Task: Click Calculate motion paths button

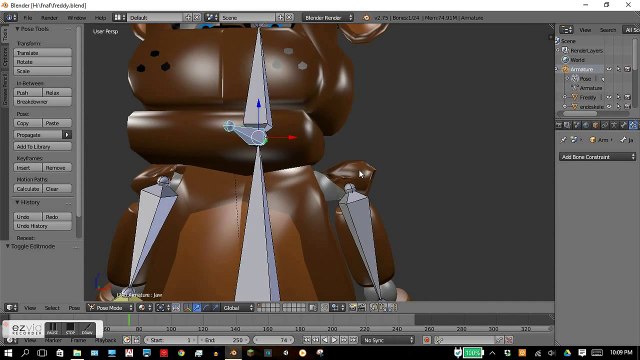Action: click(x=28, y=189)
